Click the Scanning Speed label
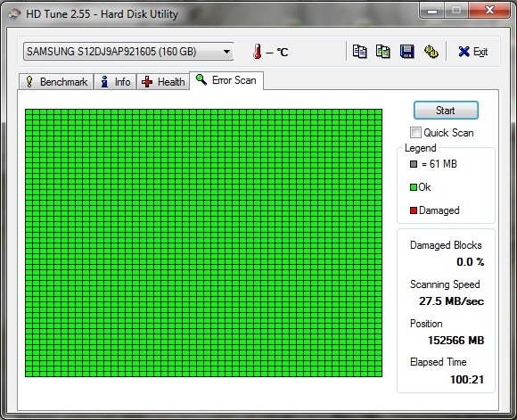The height and width of the screenshot is (420, 517). (445, 284)
